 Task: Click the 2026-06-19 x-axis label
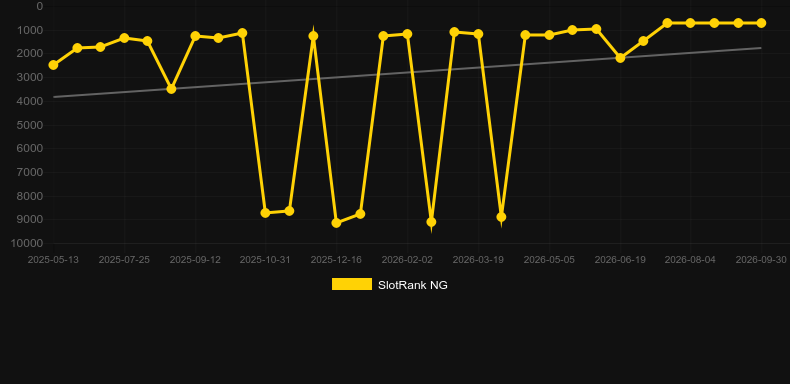coord(620,260)
